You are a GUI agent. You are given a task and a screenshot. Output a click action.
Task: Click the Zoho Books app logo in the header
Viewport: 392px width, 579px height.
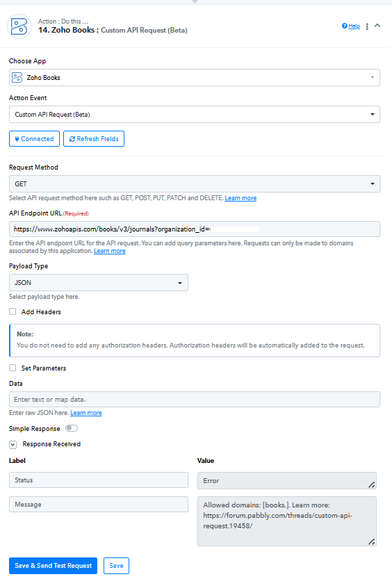point(19,26)
